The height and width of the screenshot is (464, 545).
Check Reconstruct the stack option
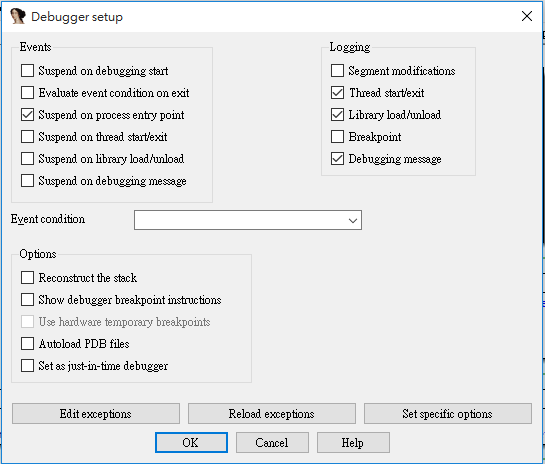(x=27, y=278)
